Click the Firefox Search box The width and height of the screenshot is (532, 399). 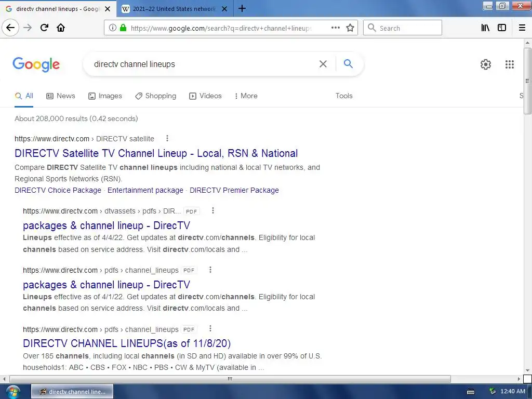point(403,28)
